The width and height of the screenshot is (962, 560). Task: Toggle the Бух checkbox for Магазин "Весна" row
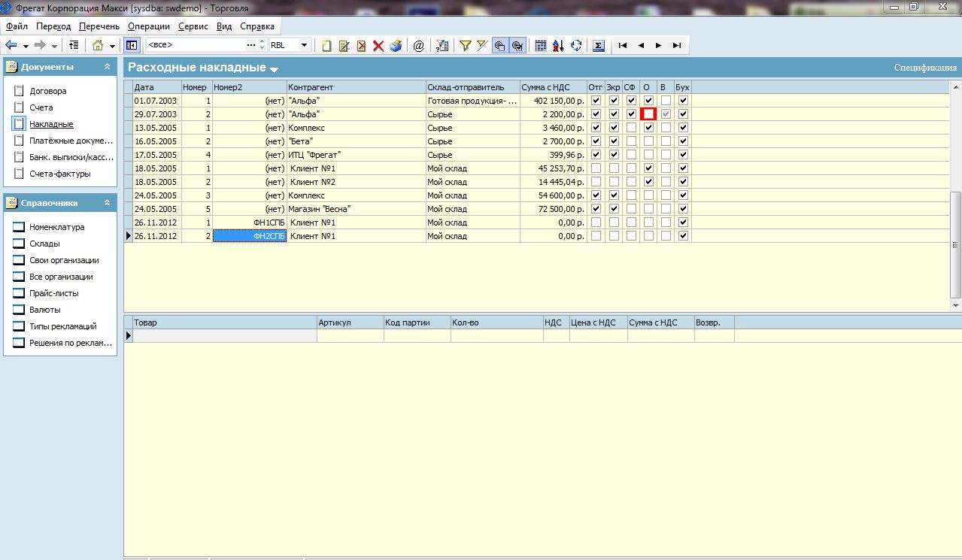(683, 209)
